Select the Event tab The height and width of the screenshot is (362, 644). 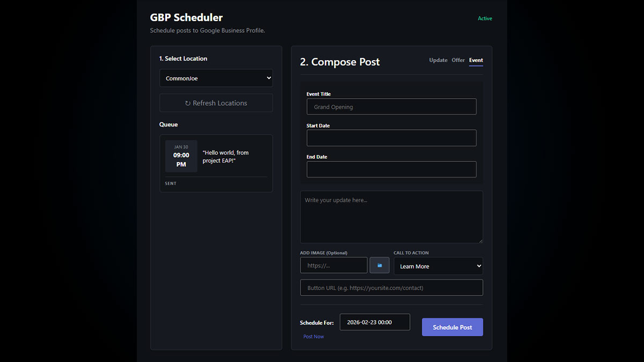point(475,60)
